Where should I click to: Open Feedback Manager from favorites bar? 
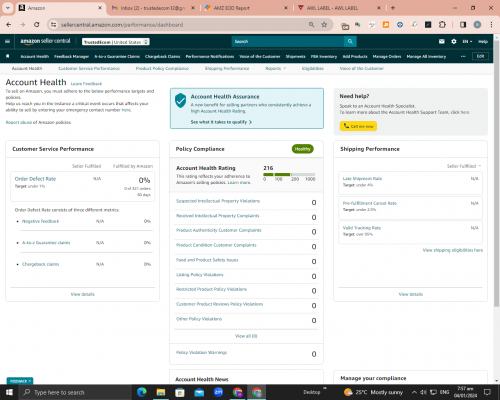point(71,56)
